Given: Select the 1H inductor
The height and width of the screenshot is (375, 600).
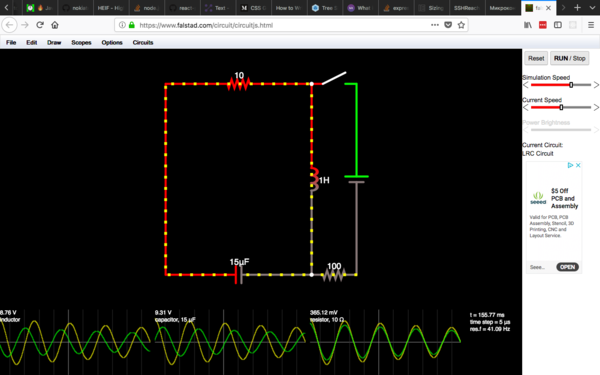Looking at the screenshot, I should (x=314, y=179).
